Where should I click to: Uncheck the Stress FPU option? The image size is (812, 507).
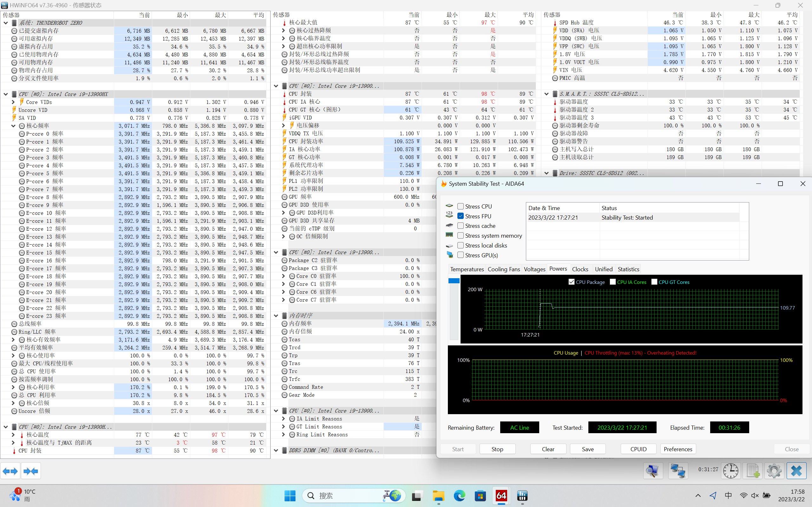tap(461, 216)
